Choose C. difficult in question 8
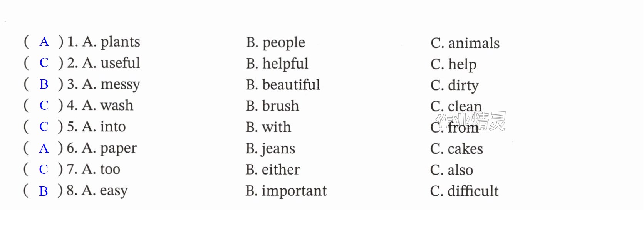The image size is (644, 225). click(464, 191)
